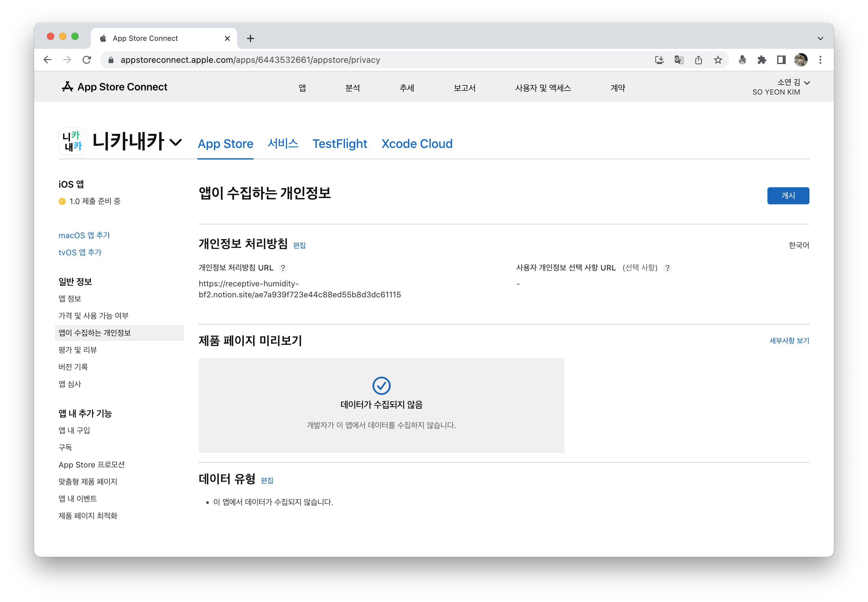The width and height of the screenshot is (868, 602).
Task: Edit 개인정보 처리방침 via 편집 link
Action: tap(299, 245)
